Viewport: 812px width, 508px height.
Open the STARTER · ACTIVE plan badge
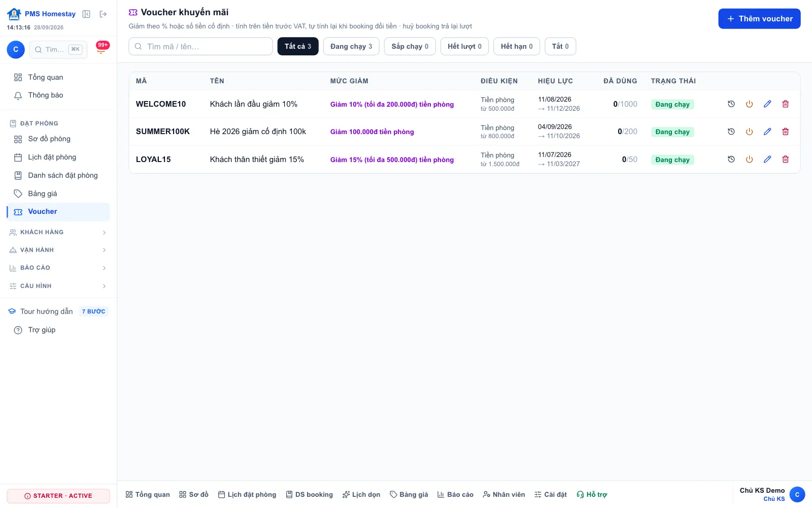coord(58,496)
